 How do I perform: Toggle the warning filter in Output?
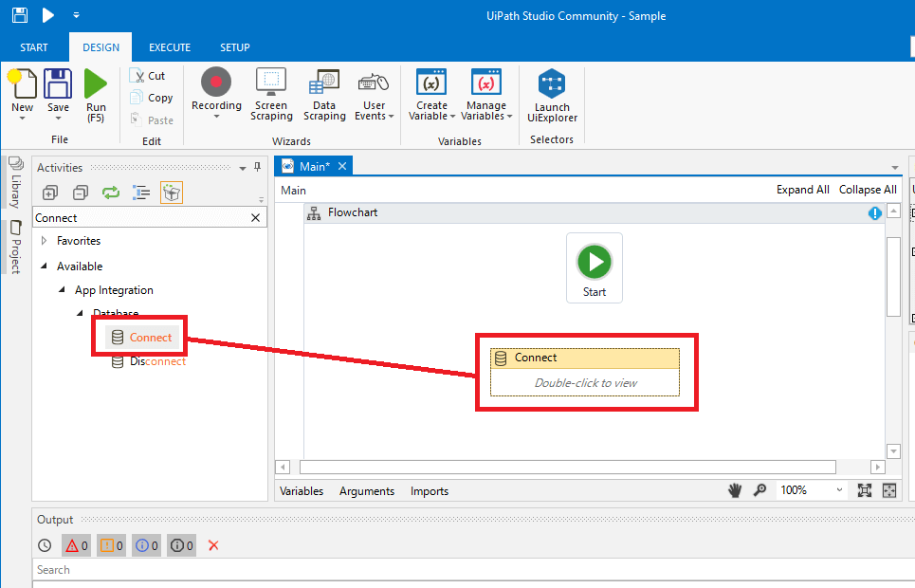pos(112,545)
